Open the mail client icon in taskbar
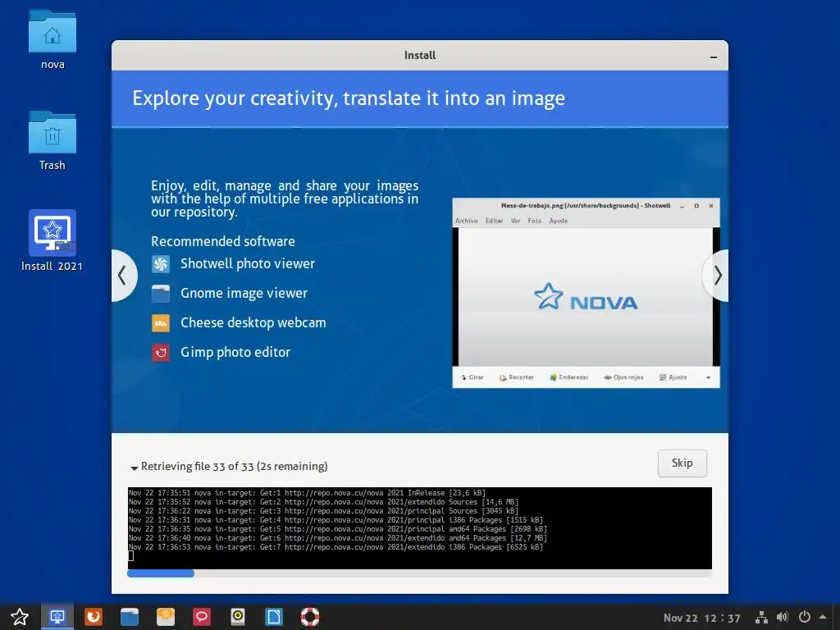 click(x=166, y=617)
